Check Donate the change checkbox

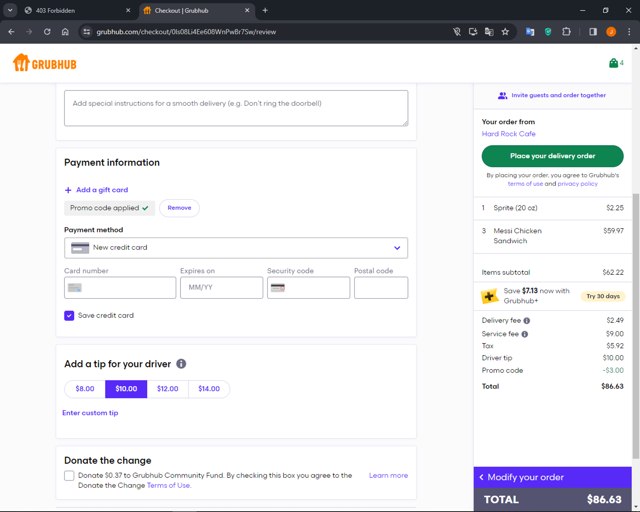(69, 476)
